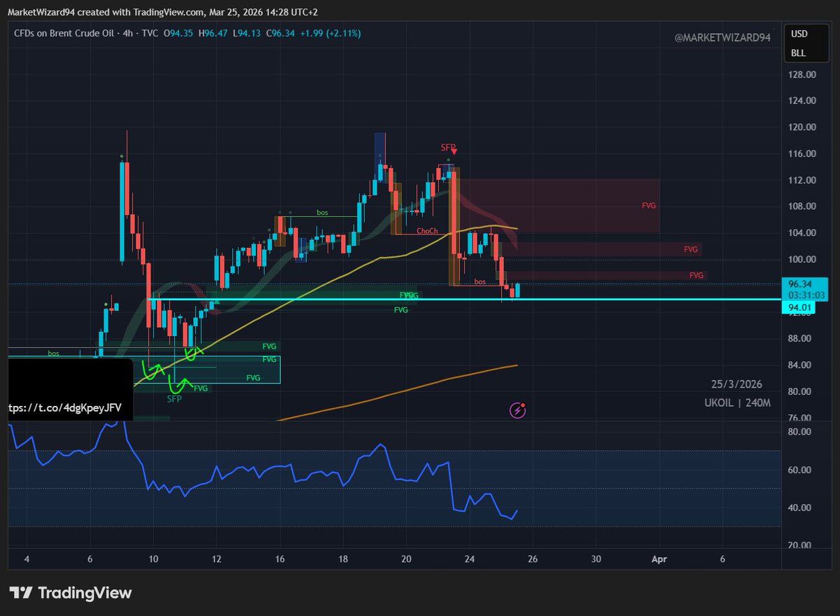Select the TradingView logo at bottom left
840x616 pixels.
click(x=70, y=592)
